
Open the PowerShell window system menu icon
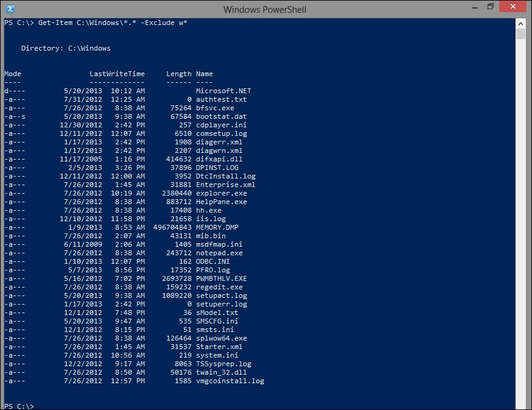click(x=10, y=9)
